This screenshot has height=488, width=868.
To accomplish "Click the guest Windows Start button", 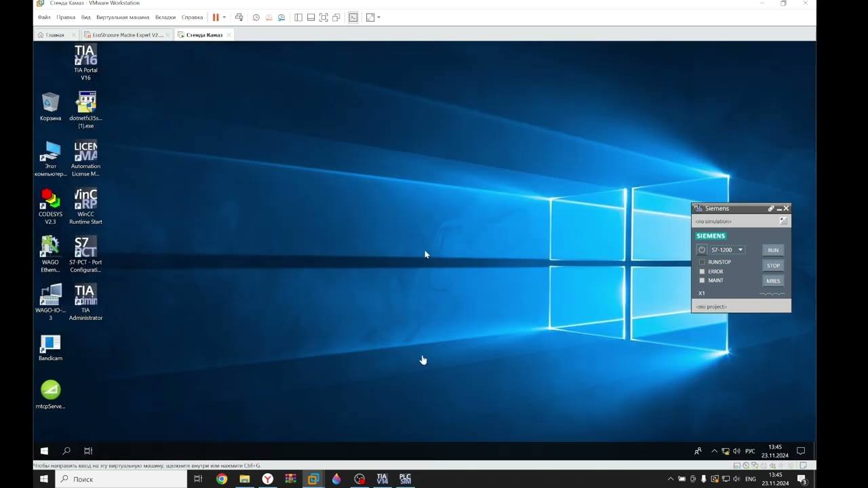I will (x=44, y=451).
